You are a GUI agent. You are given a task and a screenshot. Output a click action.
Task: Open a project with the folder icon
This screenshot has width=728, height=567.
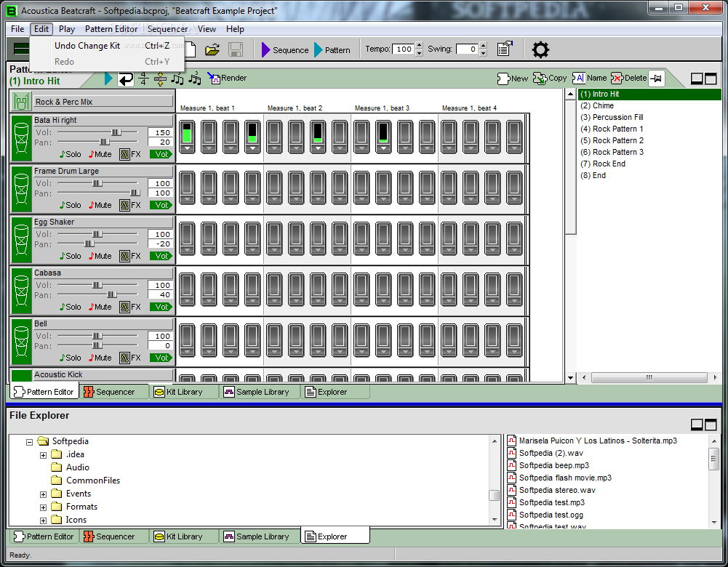212,49
